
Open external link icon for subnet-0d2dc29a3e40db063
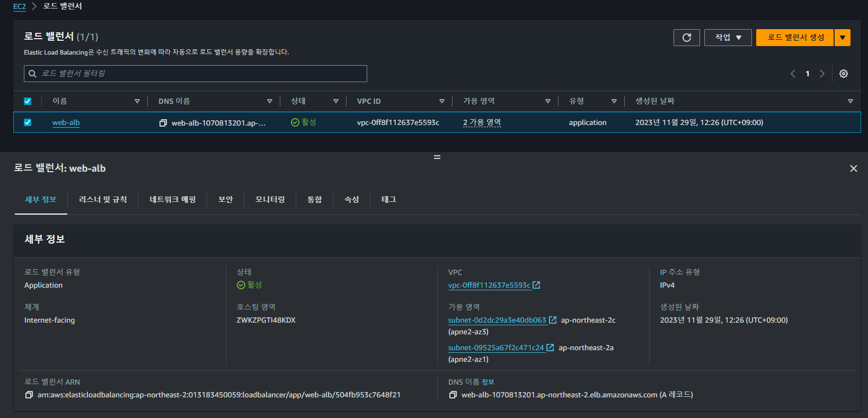(x=553, y=320)
